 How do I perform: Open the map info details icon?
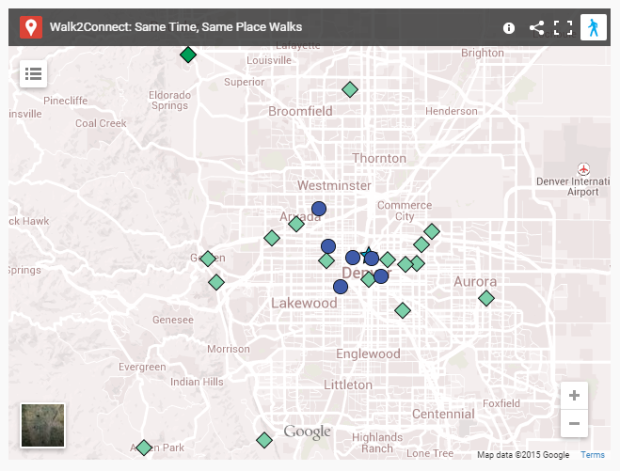(x=508, y=28)
